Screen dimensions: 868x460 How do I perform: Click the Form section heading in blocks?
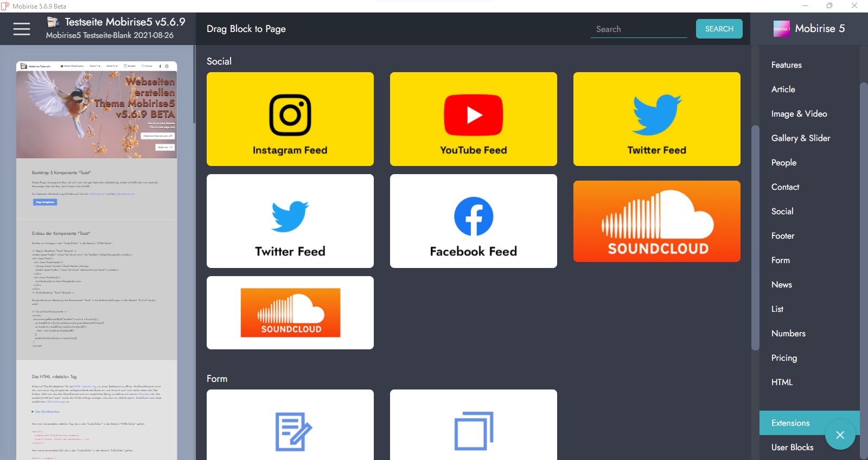point(217,379)
